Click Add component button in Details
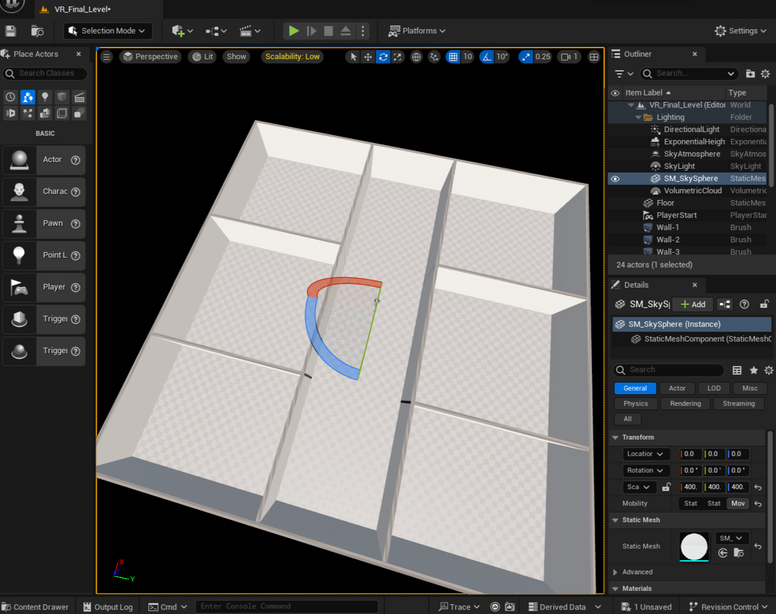Viewport: 776px width, 614px height. [693, 305]
